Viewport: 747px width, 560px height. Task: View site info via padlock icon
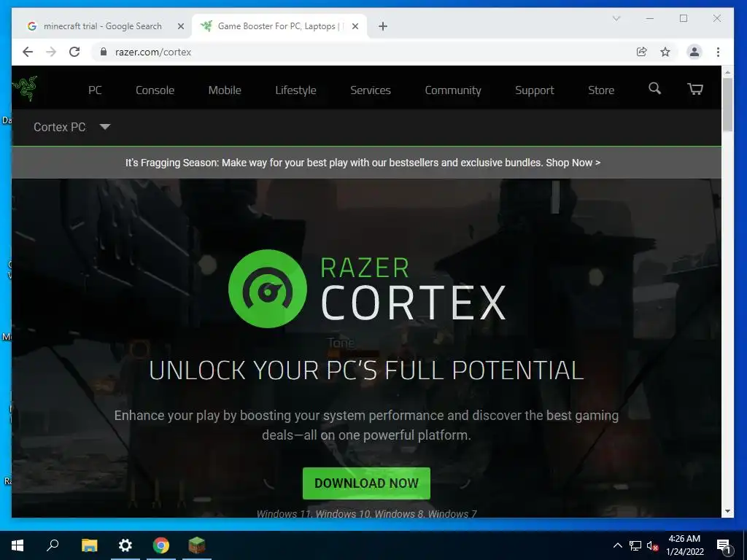[104, 52]
